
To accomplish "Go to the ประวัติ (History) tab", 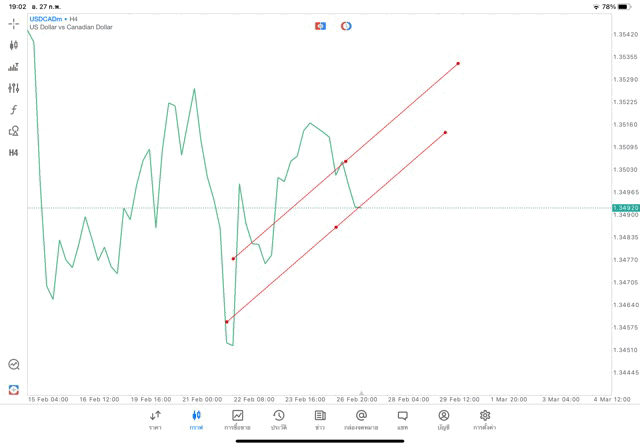I will [278, 420].
